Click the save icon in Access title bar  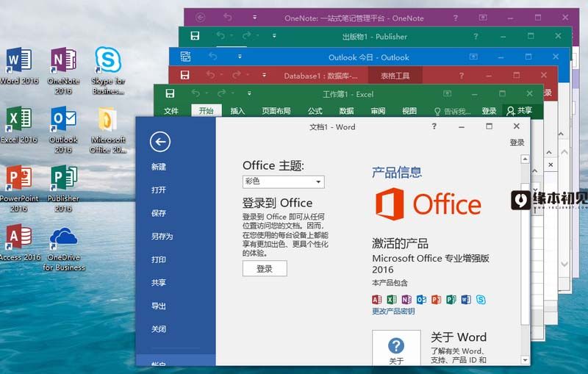(185, 75)
